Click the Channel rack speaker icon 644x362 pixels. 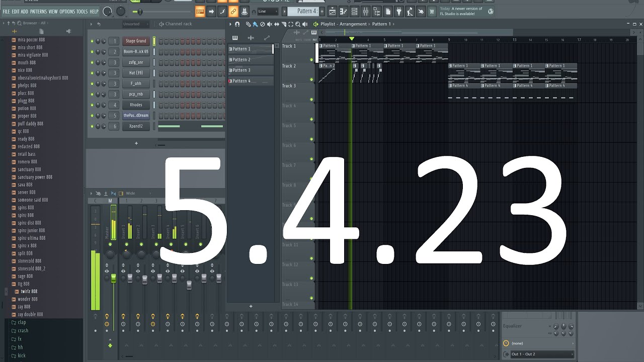pos(161,24)
